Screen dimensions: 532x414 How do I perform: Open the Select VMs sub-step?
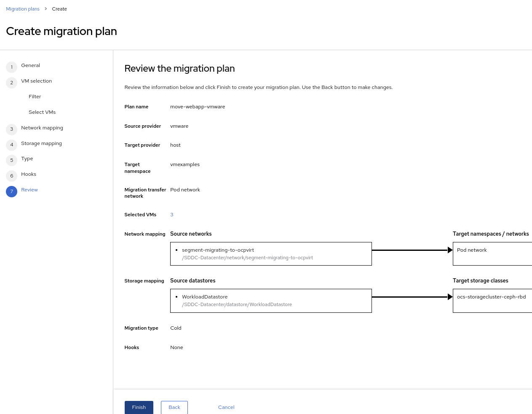pyautogui.click(x=42, y=112)
